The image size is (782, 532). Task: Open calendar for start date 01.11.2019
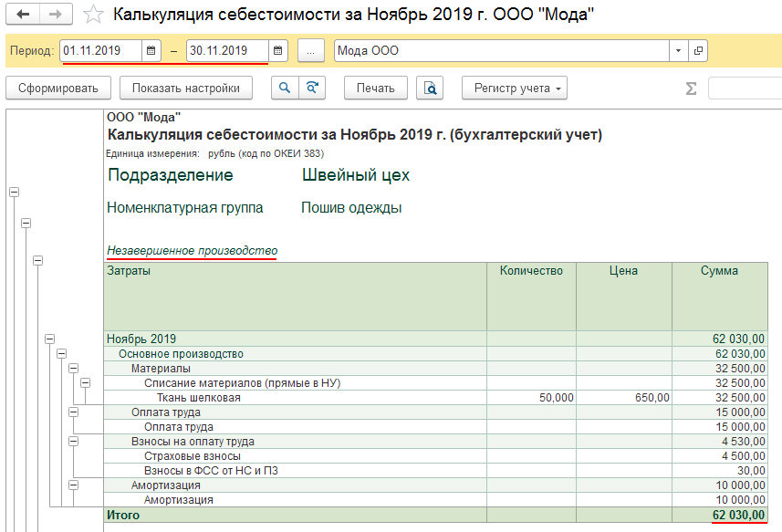pyautogui.click(x=151, y=51)
